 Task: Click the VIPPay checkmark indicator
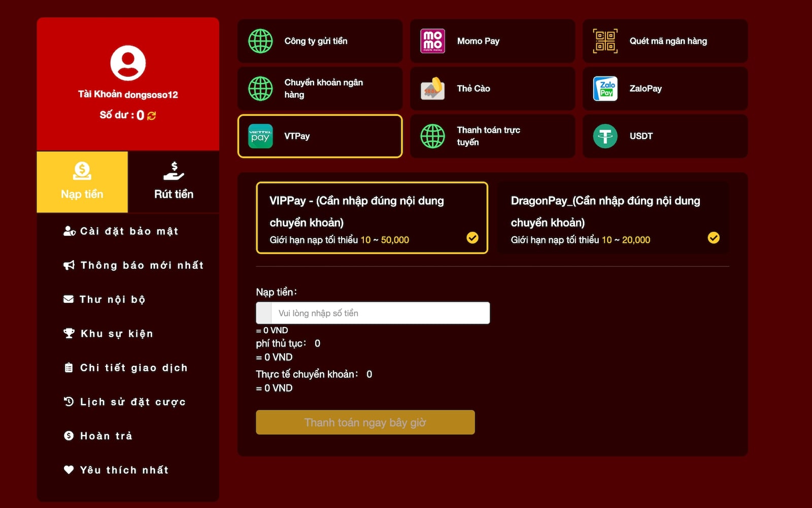click(x=472, y=238)
